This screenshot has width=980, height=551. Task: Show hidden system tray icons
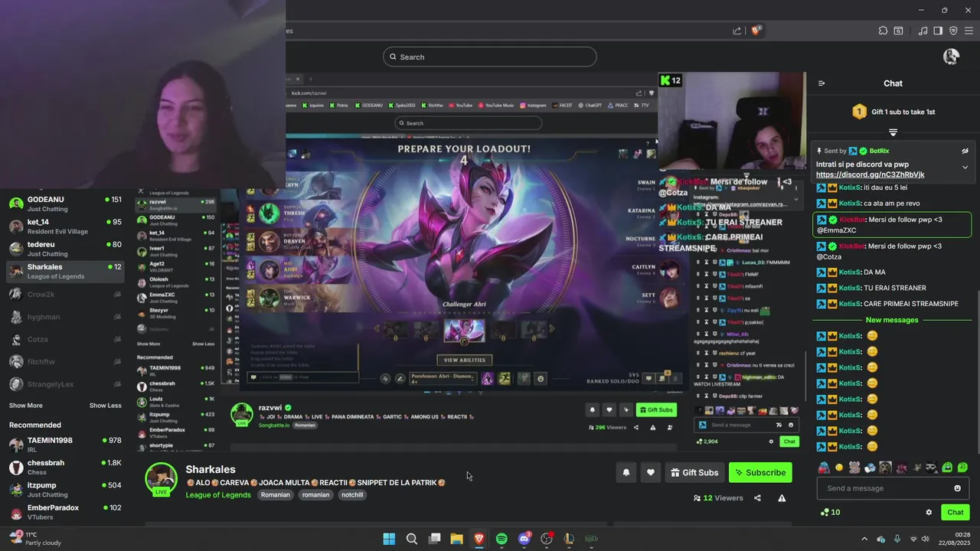pyautogui.click(x=865, y=539)
